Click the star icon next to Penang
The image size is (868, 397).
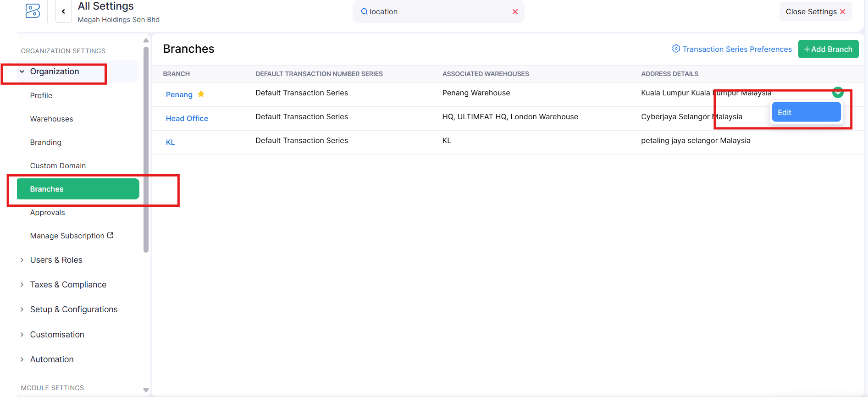click(201, 94)
